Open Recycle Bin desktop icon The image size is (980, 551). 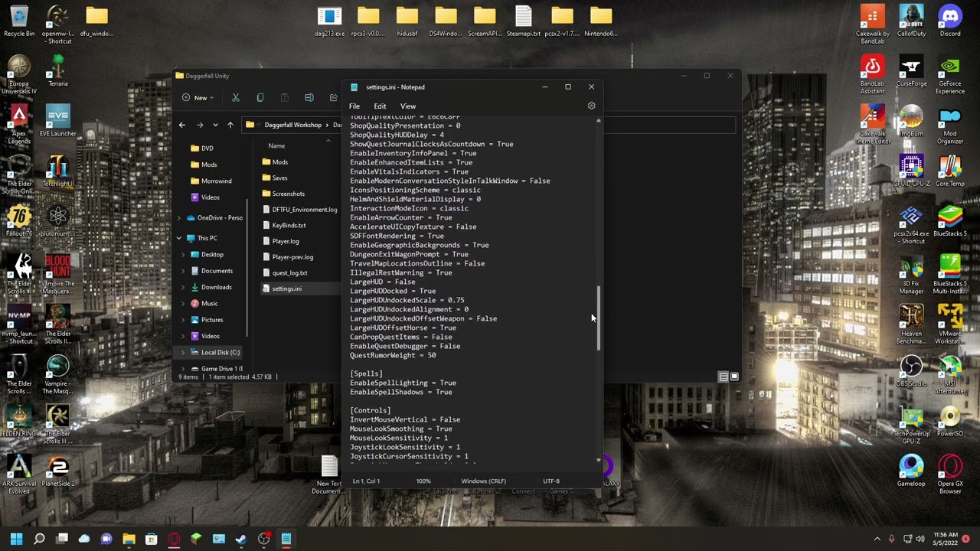pyautogui.click(x=19, y=21)
